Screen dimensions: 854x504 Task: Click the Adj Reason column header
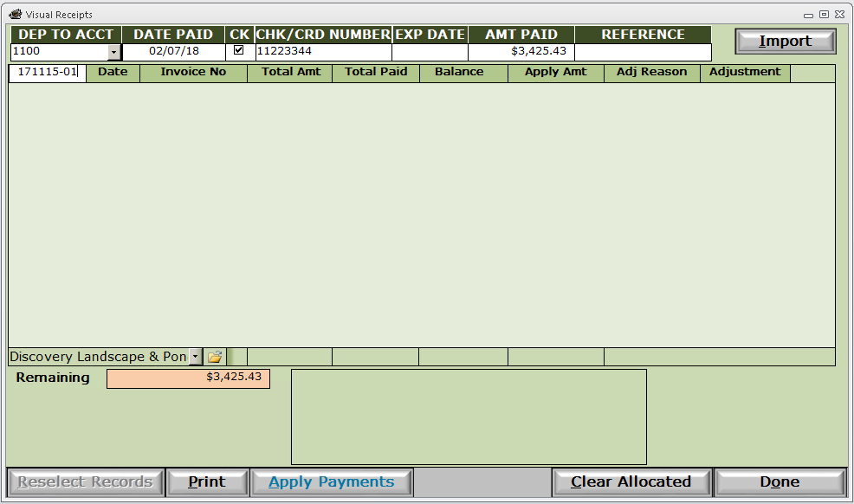[652, 73]
